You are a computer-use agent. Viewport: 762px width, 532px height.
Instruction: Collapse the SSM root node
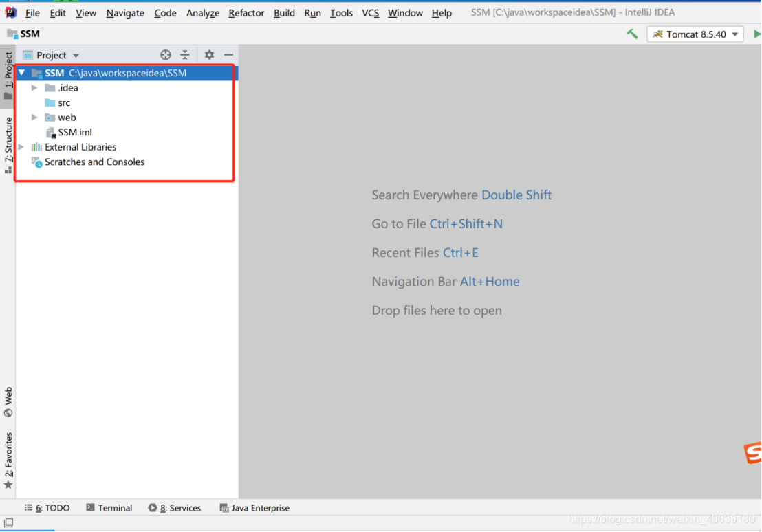click(x=22, y=73)
